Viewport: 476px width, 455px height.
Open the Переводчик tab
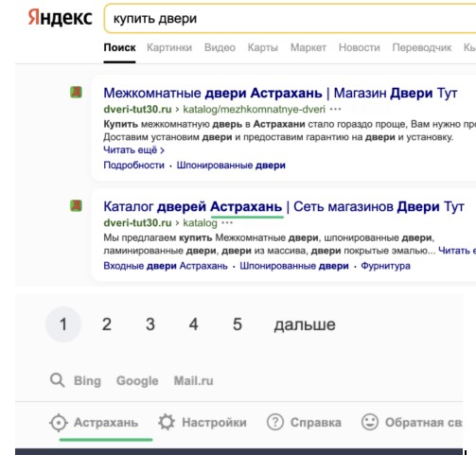point(422,47)
